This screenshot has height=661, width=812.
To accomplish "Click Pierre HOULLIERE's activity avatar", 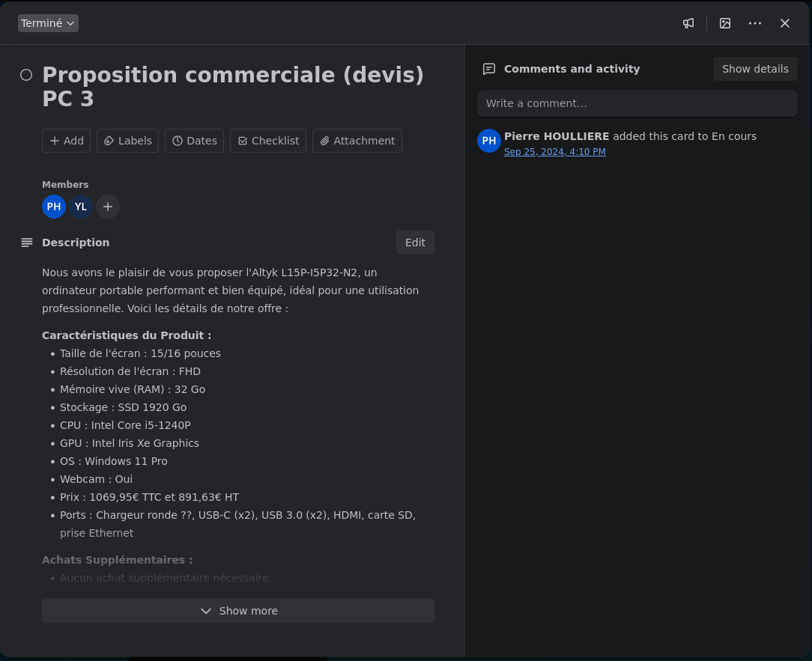I will pos(489,141).
